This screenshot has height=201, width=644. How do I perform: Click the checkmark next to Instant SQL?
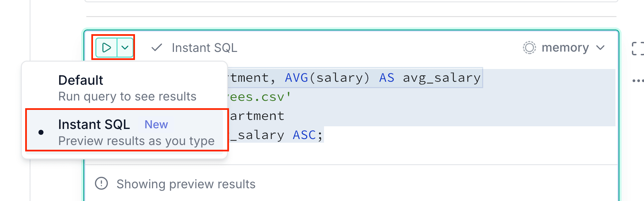pos(156,48)
